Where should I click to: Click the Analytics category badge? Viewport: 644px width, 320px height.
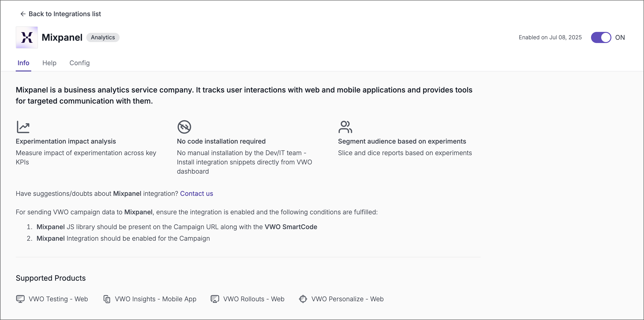(103, 37)
